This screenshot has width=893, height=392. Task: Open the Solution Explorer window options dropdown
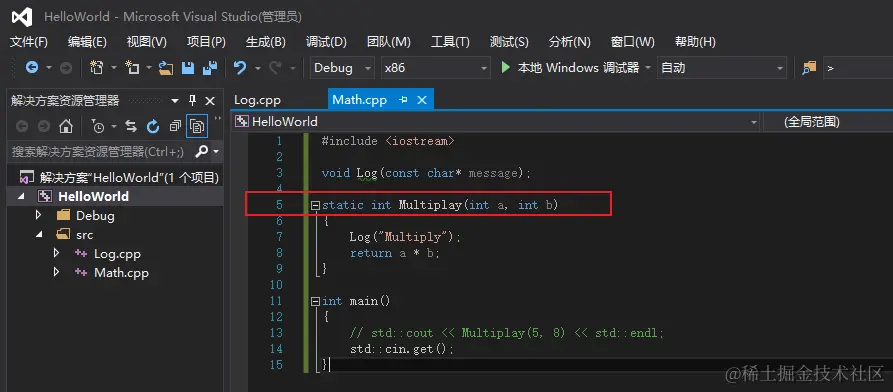(x=175, y=101)
